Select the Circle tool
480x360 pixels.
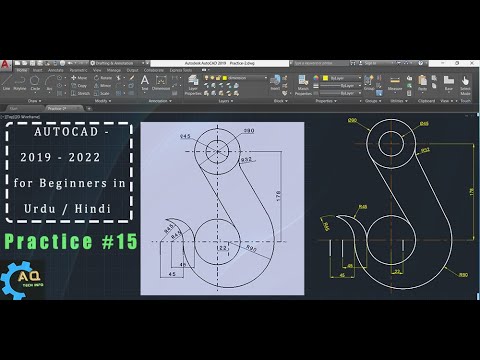[x=35, y=83]
